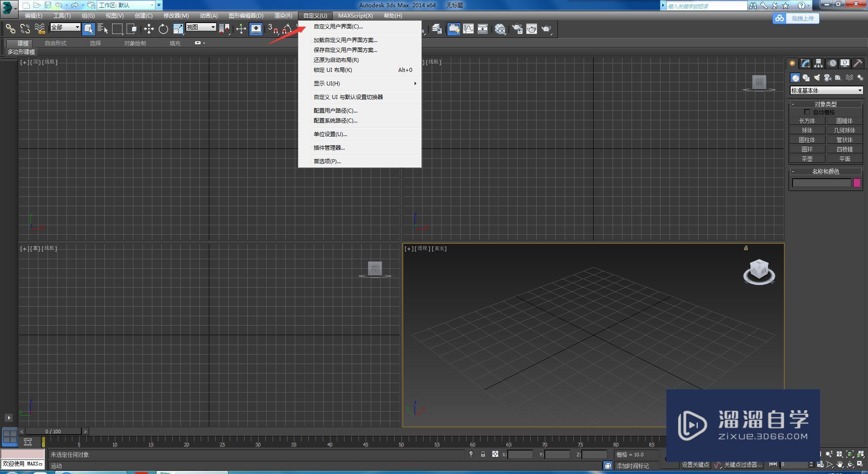Open the Utilities hammer panel
Screen dimensions: 868x474
(x=858, y=63)
